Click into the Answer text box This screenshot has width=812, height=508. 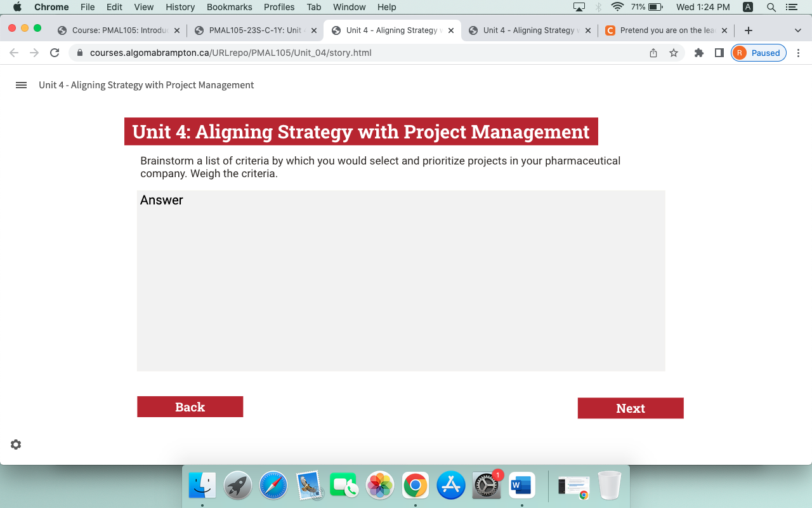pyautogui.click(x=401, y=281)
